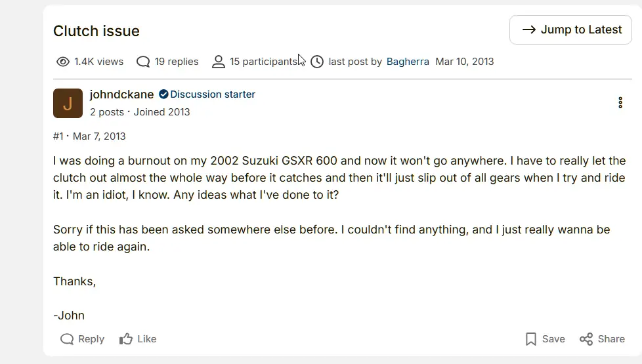Click the 15 participants count text

click(263, 62)
